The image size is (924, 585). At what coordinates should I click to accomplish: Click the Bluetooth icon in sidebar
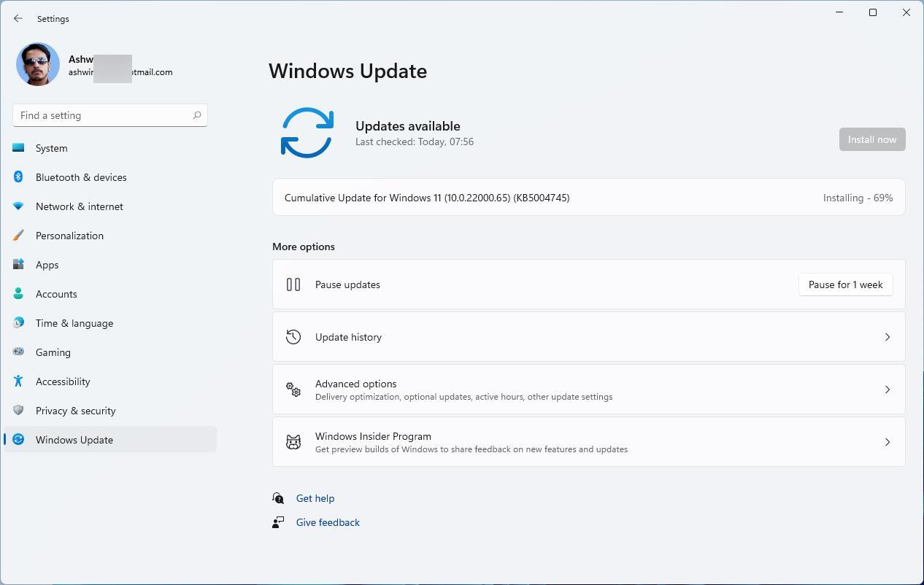[18, 177]
